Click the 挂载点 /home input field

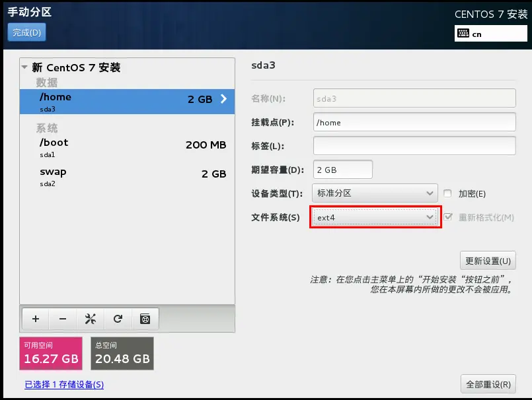[414, 122]
